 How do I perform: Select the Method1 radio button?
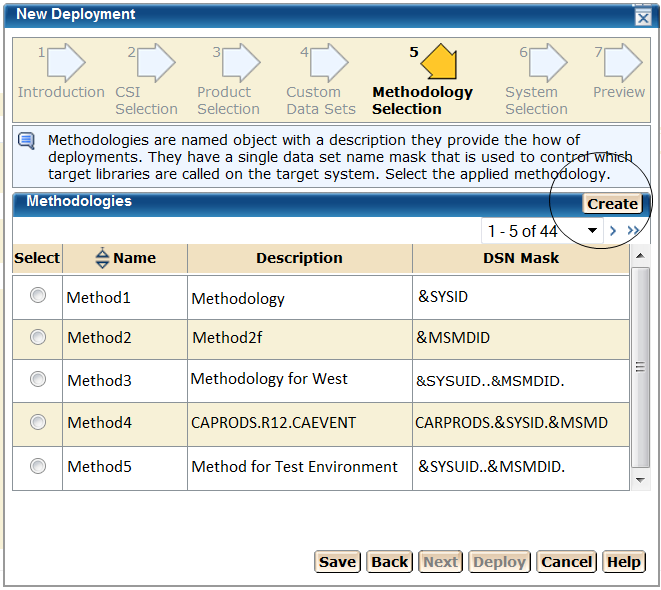pyautogui.click(x=38, y=295)
